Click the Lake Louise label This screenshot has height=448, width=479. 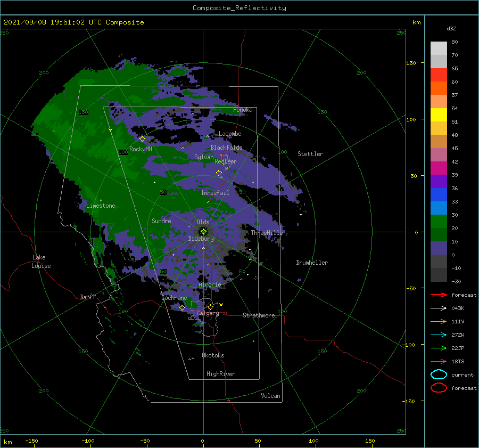pos(41,262)
